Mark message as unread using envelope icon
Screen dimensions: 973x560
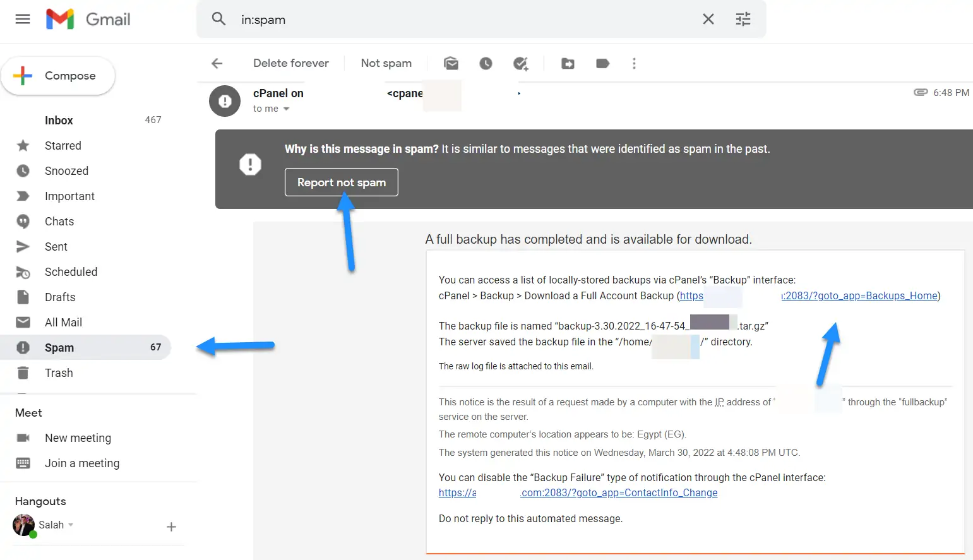(x=451, y=63)
